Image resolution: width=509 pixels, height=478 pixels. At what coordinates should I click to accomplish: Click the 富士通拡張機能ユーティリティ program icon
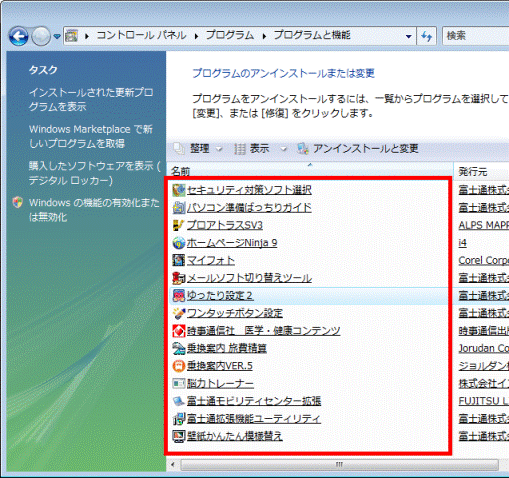(179, 419)
